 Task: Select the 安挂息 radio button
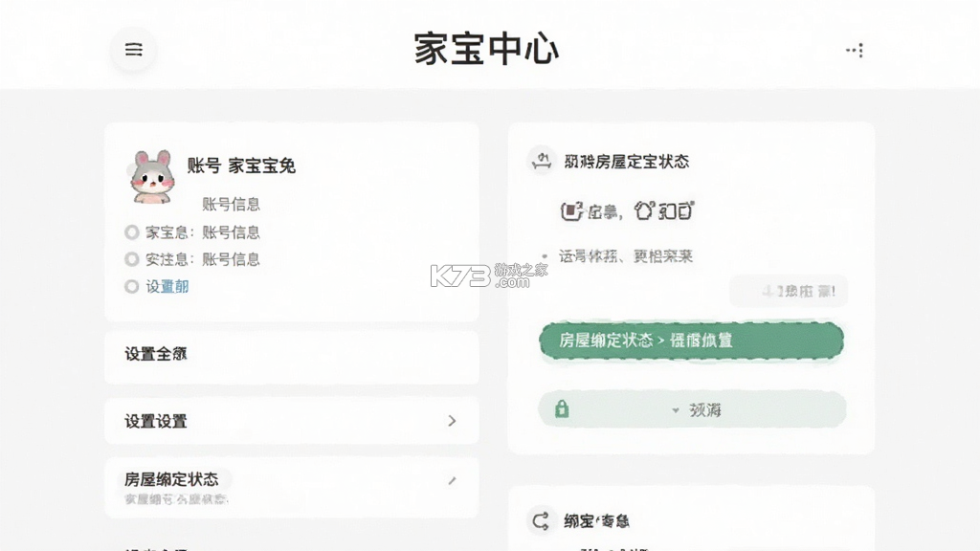pos(131,258)
